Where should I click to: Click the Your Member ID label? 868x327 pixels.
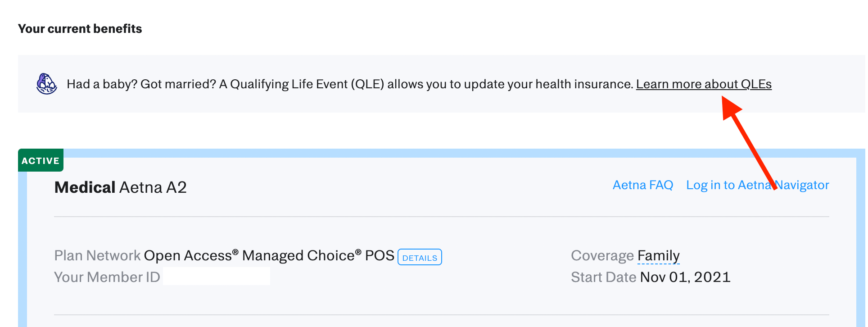pyautogui.click(x=107, y=277)
